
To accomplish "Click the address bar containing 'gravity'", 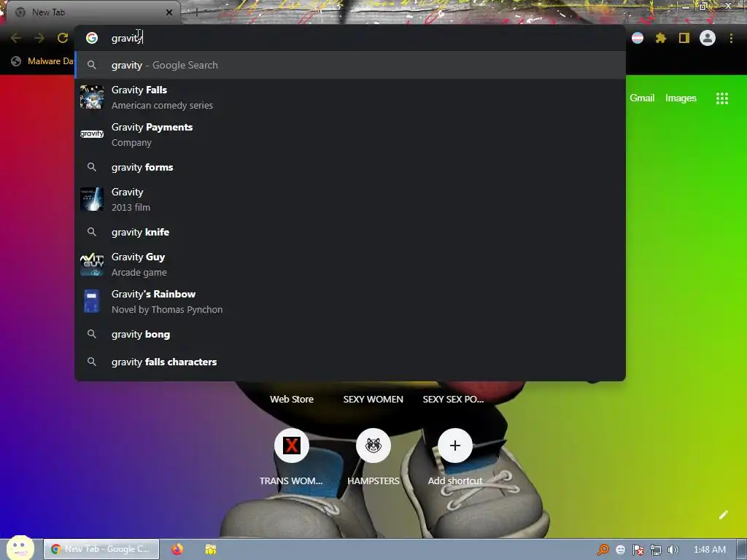I will tap(349, 38).
